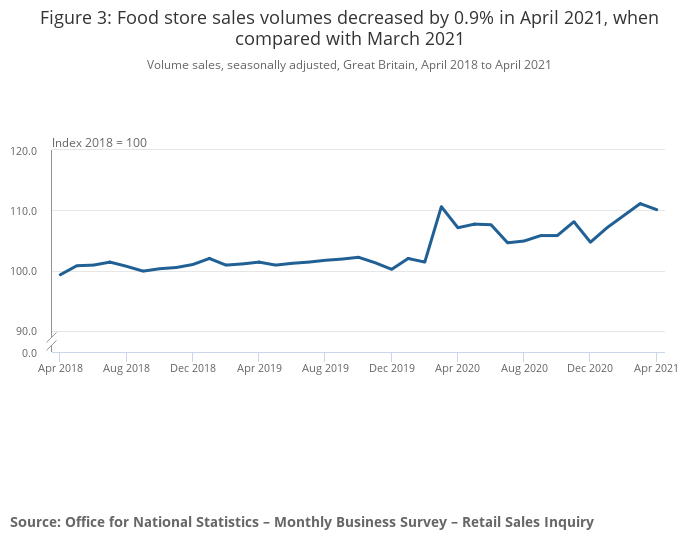Click the Aug 2018 x-axis label
The height and width of the screenshot is (549, 700).
tap(126, 368)
